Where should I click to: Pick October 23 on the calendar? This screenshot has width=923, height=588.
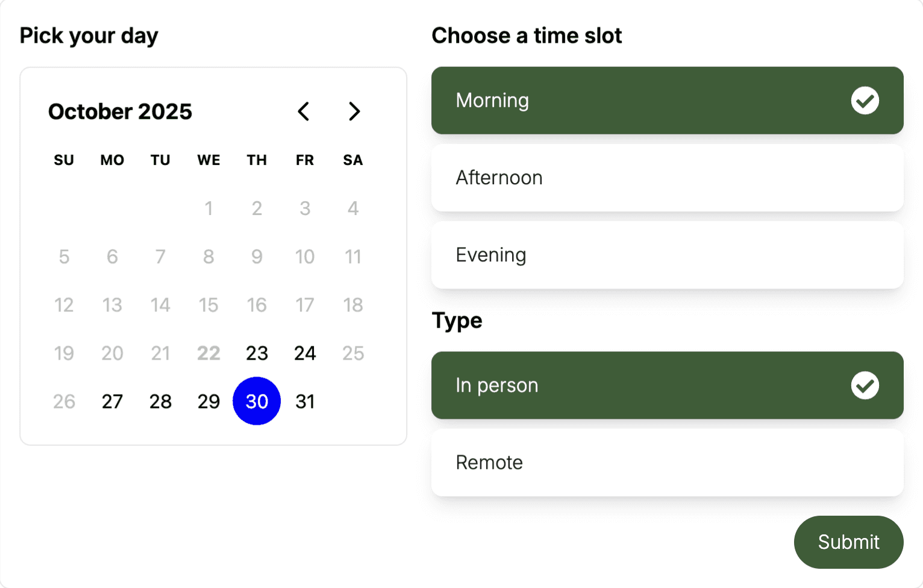(257, 353)
